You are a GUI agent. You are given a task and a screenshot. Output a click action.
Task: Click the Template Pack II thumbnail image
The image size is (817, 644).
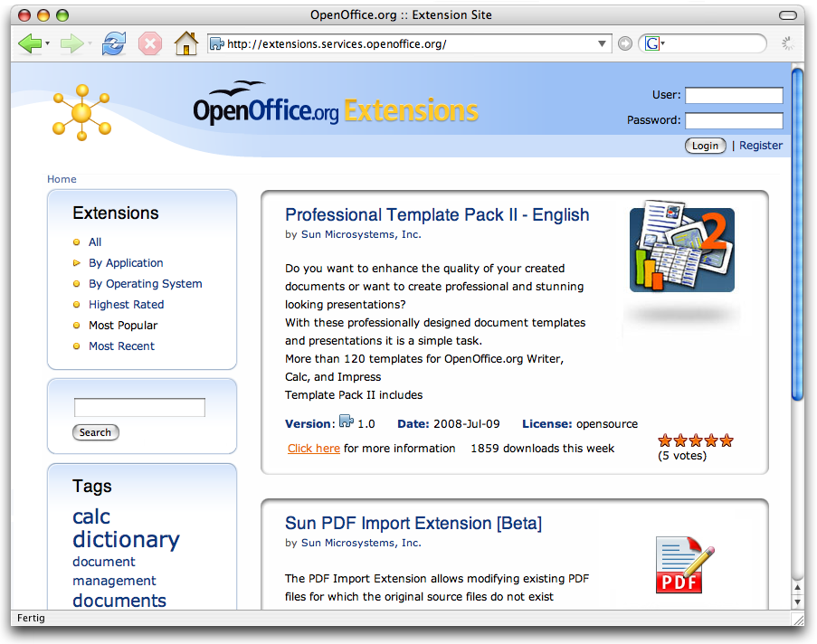[x=682, y=246]
